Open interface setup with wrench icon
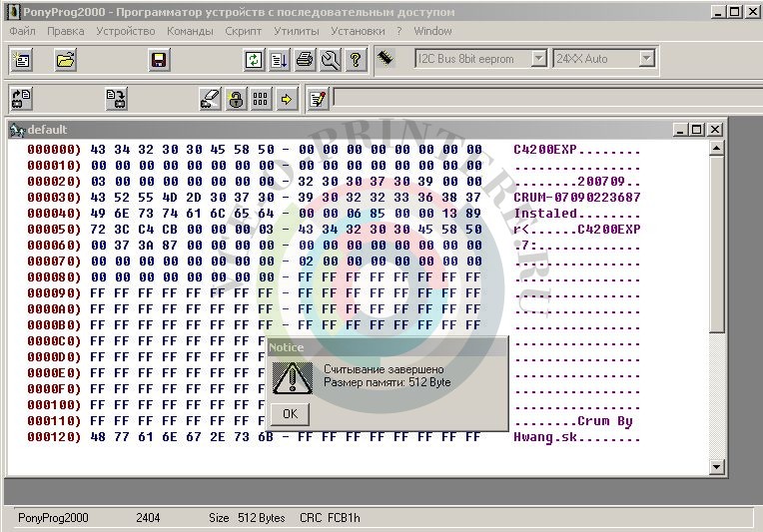 click(331, 60)
